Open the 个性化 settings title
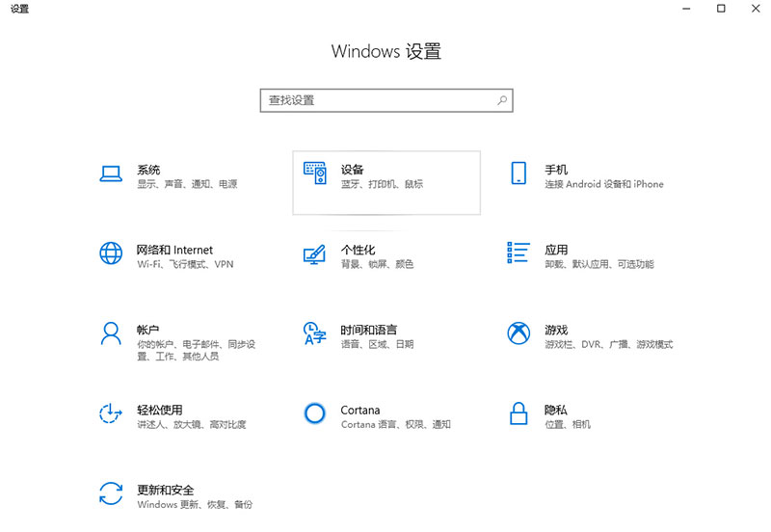The width and height of the screenshot is (771, 532). (x=358, y=250)
